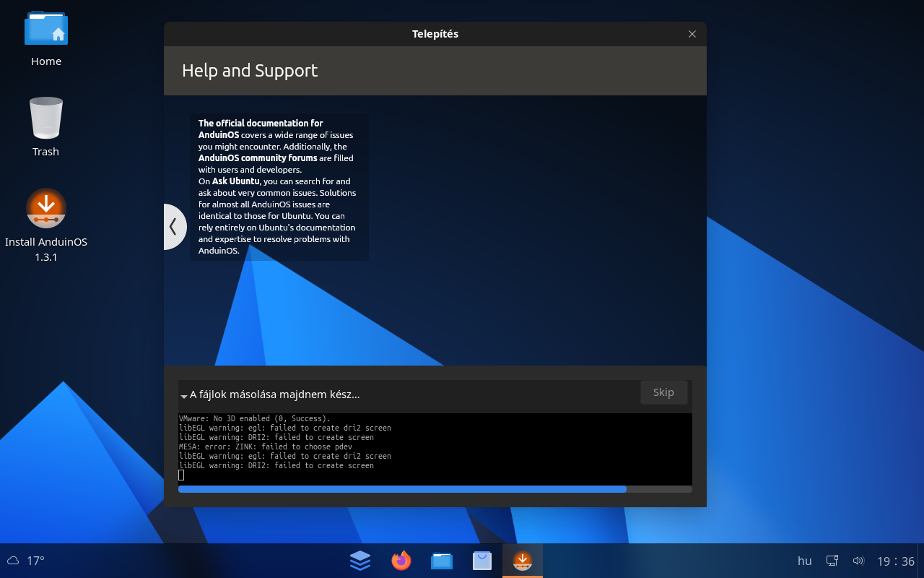Screen dimensions: 924x578
Task: Switch keyboard layout via hu indicator
Action: point(805,561)
